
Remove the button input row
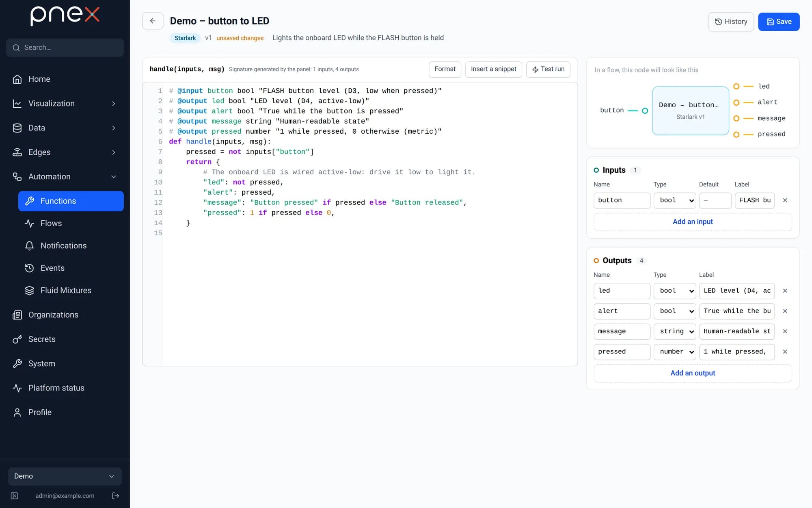coord(785,200)
